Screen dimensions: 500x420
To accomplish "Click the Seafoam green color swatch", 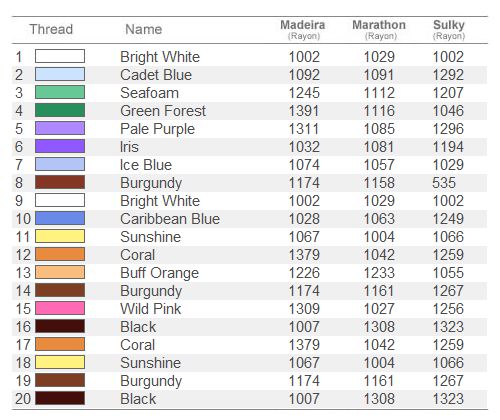I will 60,92.
